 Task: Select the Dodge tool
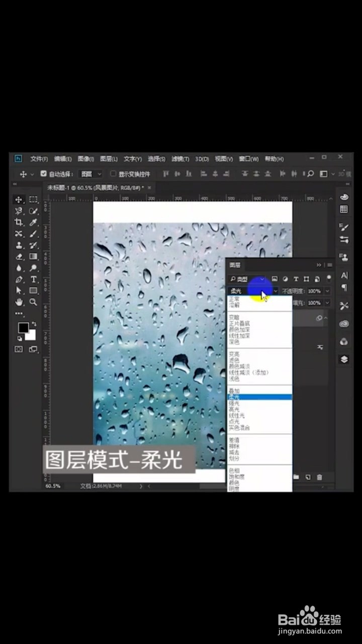tap(33, 268)
